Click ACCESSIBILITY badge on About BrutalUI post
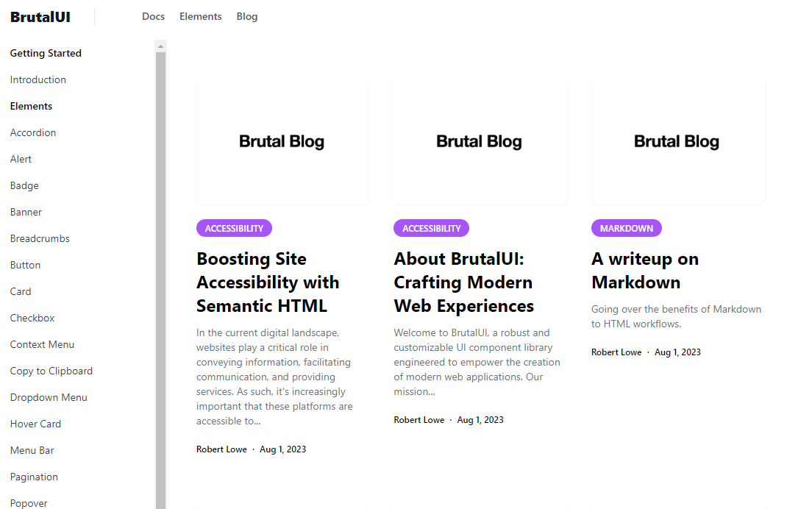 tap(431, 228)
